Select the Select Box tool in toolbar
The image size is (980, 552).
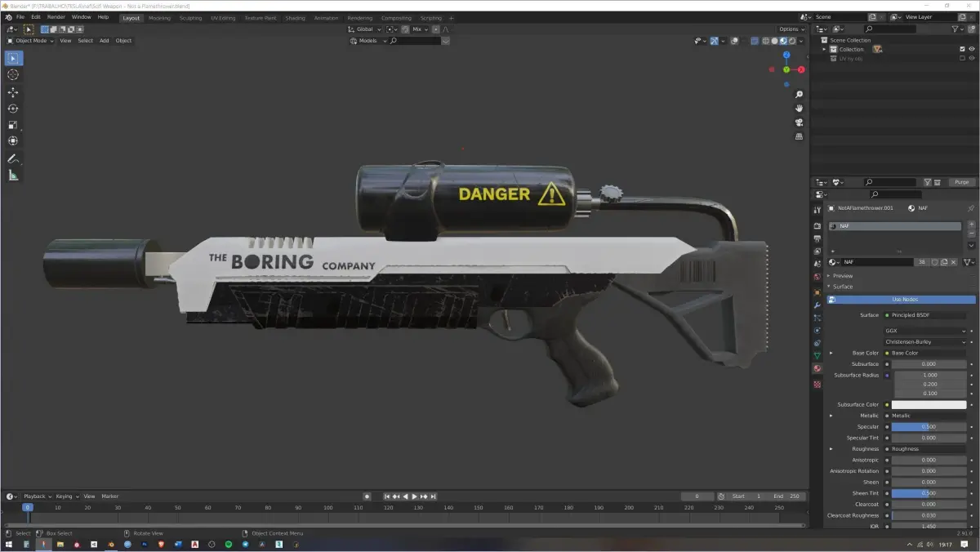click(x=13, y=58)
